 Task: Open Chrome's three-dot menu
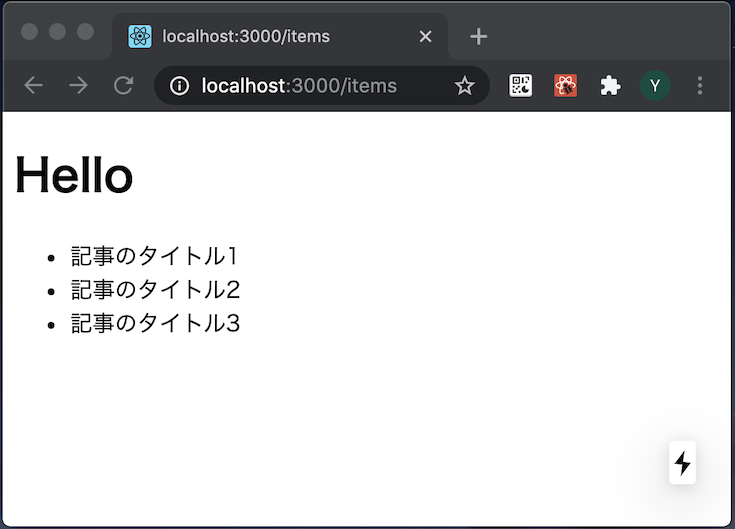coord(700,86)
